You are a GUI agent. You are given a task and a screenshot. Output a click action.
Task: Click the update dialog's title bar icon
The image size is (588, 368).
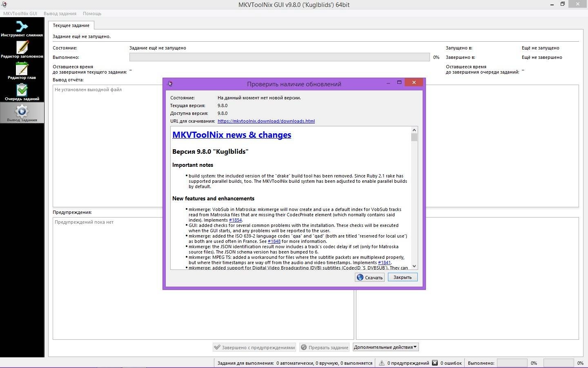pos(170,84)
